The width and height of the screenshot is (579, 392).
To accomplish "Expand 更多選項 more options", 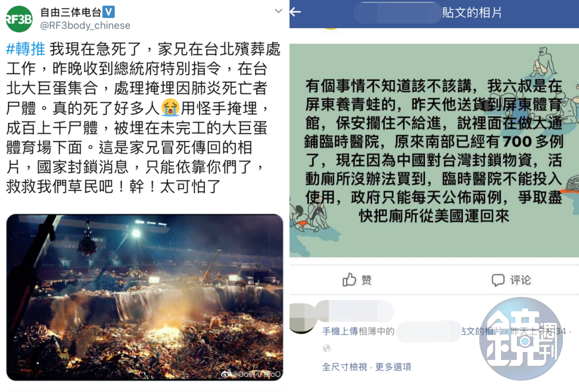I will click(x=393, y=367).
